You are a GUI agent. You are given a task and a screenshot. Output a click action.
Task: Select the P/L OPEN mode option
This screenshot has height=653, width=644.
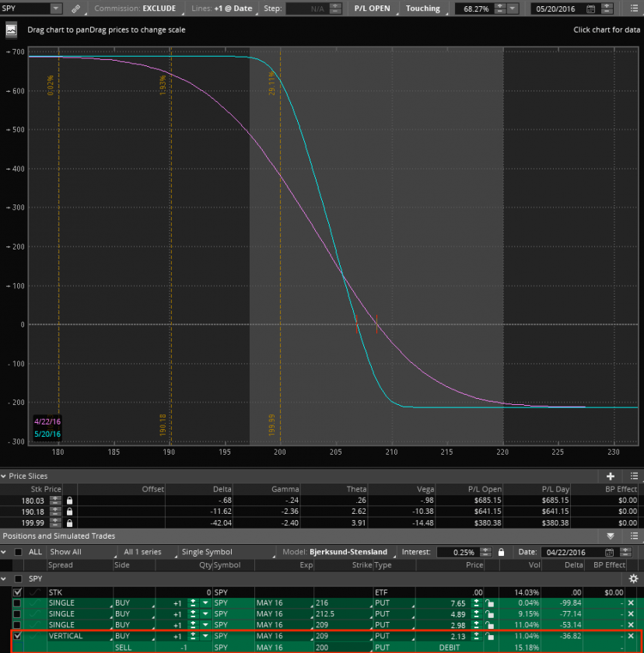pos(371,9)
